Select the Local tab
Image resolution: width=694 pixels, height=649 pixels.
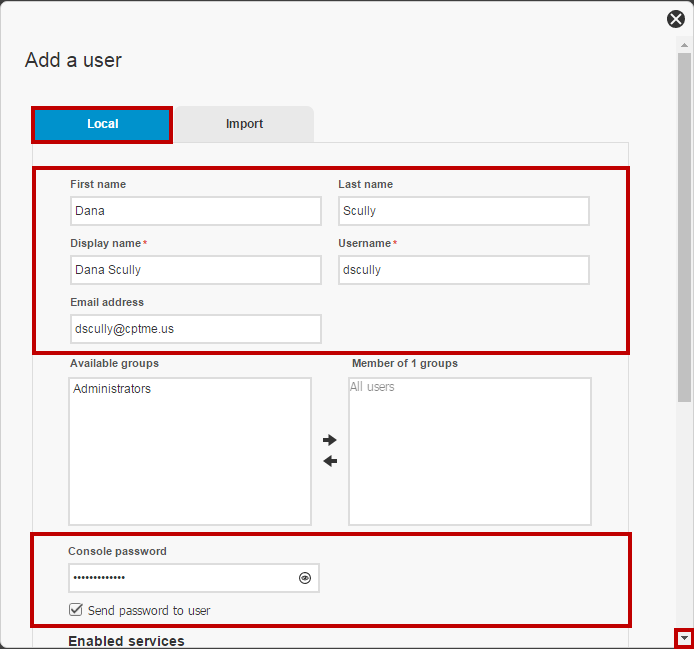(102, 124)
